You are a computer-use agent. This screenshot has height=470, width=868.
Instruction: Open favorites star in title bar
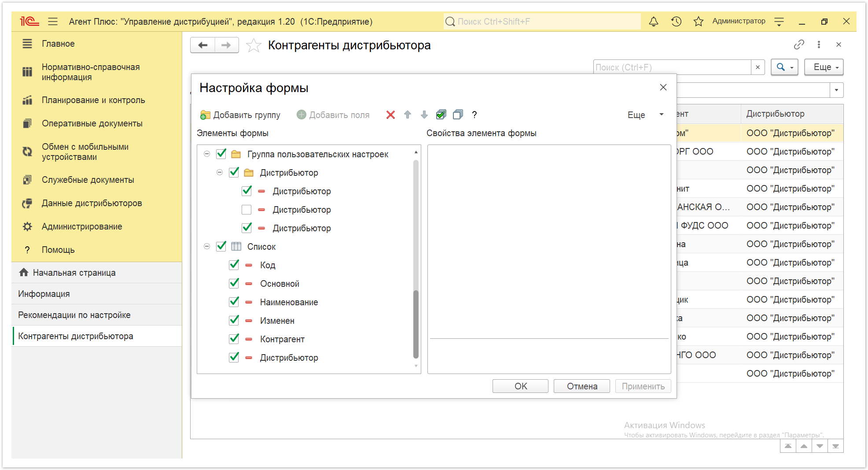(x=699, y=21)
